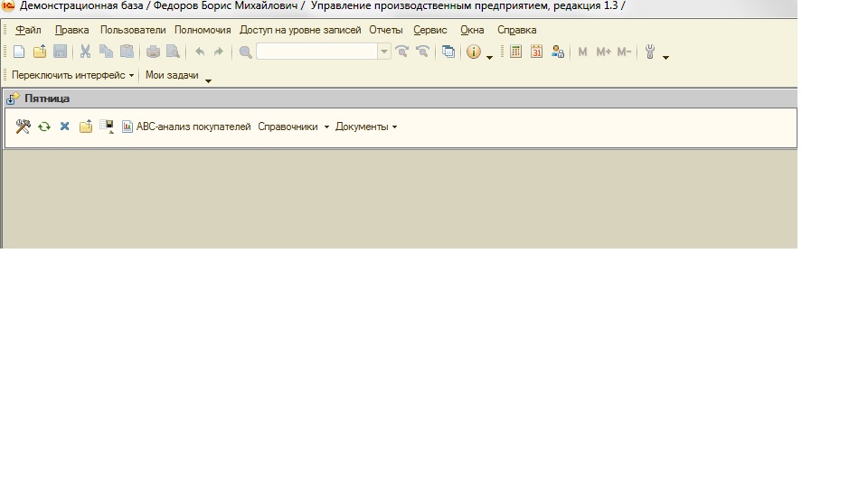Viewport: 868px width, 488px height.
Task: Click the Open file folder icon in main toolbar
Action: click(x=39, y=52)
